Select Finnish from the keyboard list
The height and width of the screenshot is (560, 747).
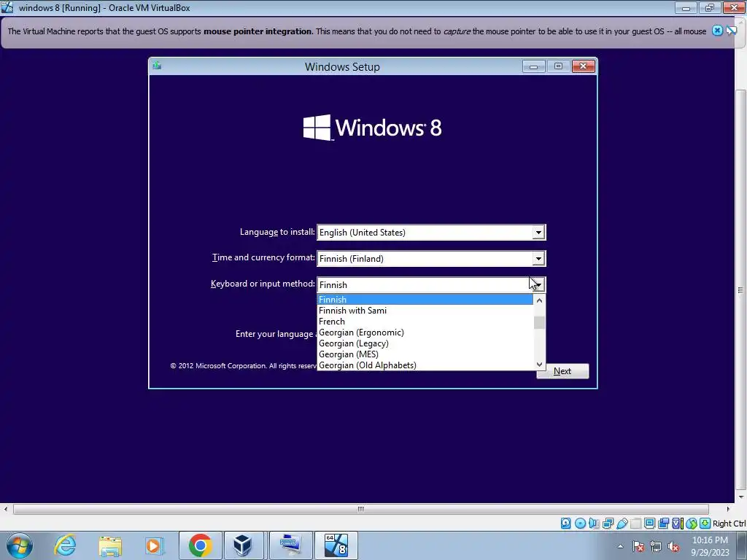click(425, 300)
